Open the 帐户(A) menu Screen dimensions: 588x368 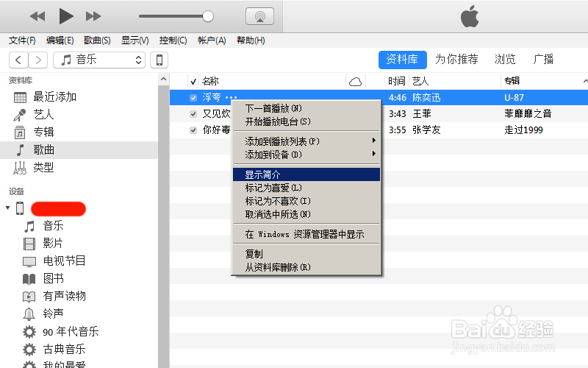212,40
